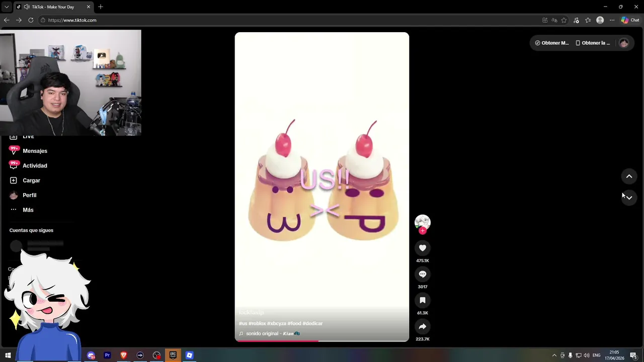Open Epic Games Launcher from the taskbar
Image resolution: width=644 pixels, height=362 pixels.
173,355
